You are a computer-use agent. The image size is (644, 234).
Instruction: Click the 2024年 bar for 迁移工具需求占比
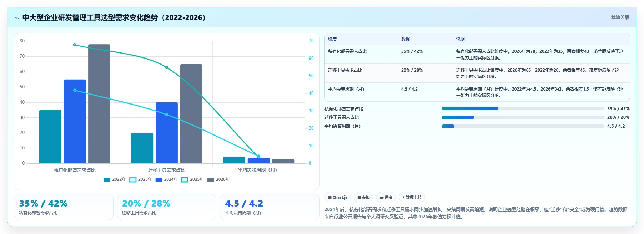tap(167, 133)
